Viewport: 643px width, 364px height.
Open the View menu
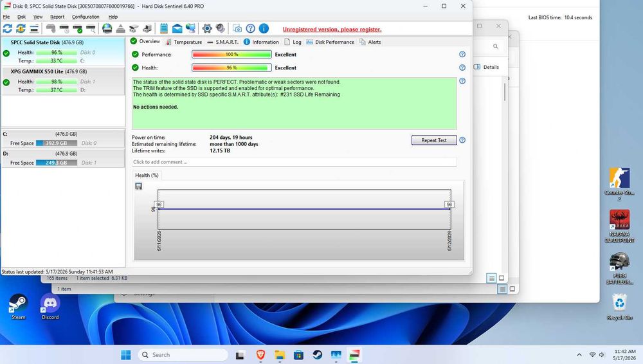[38, 17]
